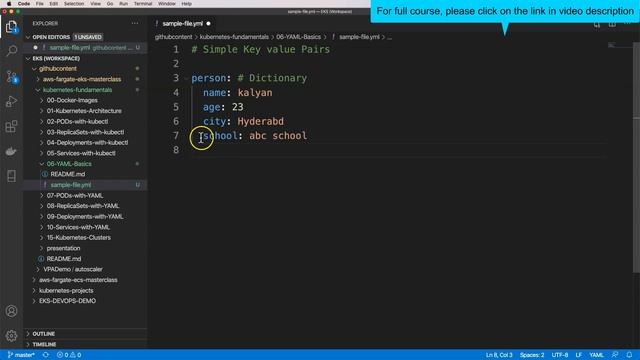Viewport: 640px width, 360px height.
Task: Click Synchronize Changes icon in status bar
Action: coord(46,355)
